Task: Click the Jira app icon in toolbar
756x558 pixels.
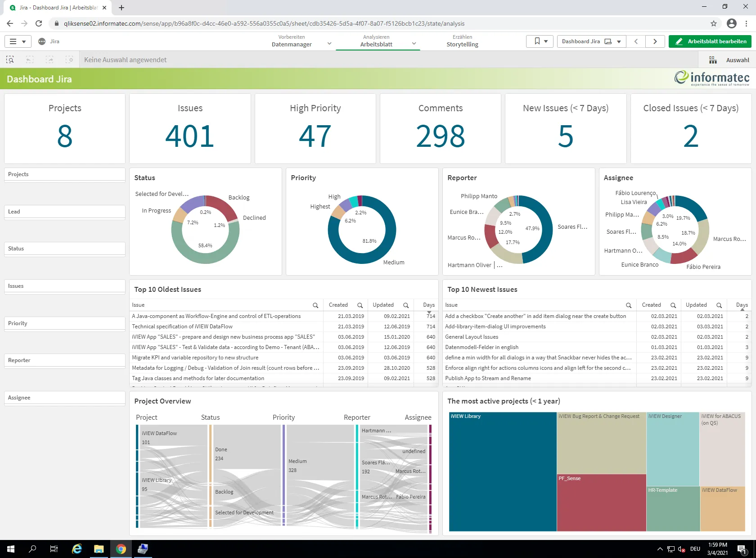Action: pos(42,41)
